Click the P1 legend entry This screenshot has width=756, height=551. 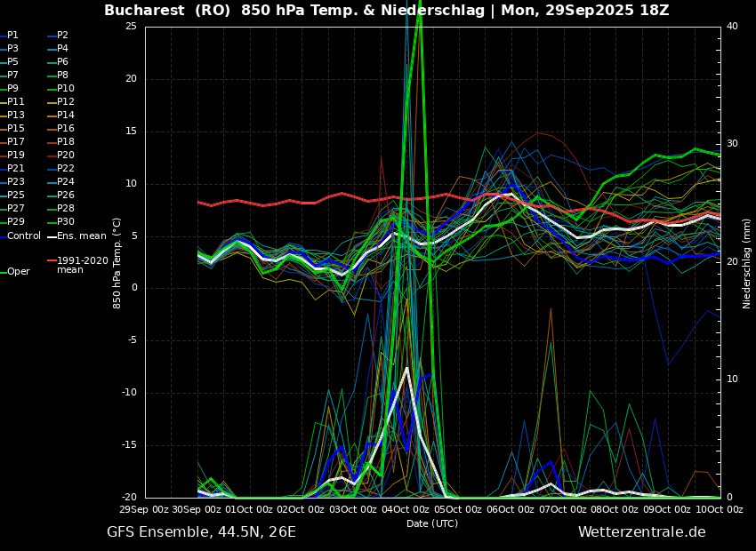click(12, 36)
